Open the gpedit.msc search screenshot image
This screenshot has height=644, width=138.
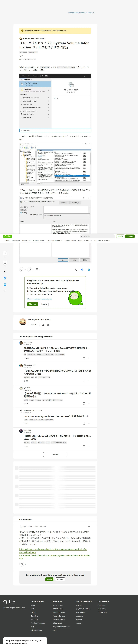coord(55,103)
